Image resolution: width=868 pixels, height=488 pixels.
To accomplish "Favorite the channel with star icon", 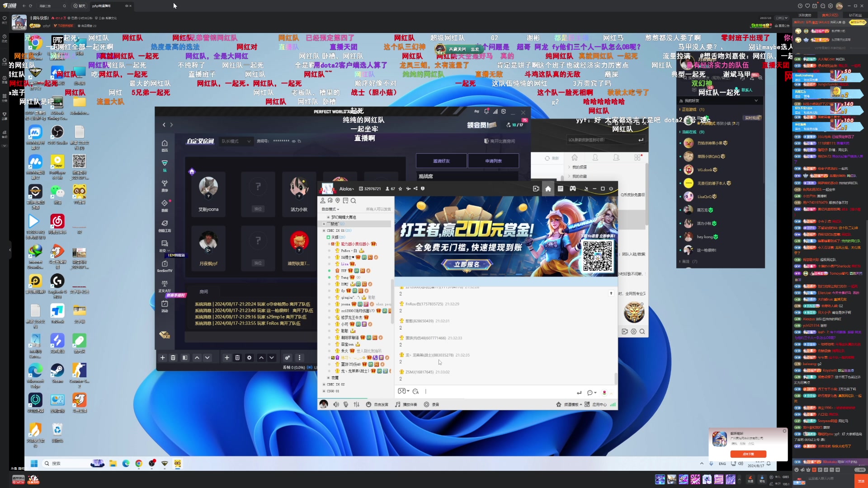I will coord(401,189).
